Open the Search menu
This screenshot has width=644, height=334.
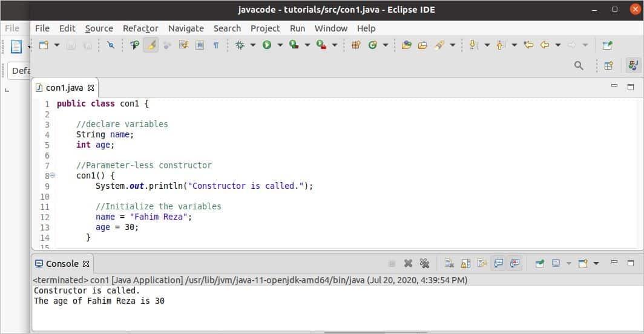click(x=227, y=28)
